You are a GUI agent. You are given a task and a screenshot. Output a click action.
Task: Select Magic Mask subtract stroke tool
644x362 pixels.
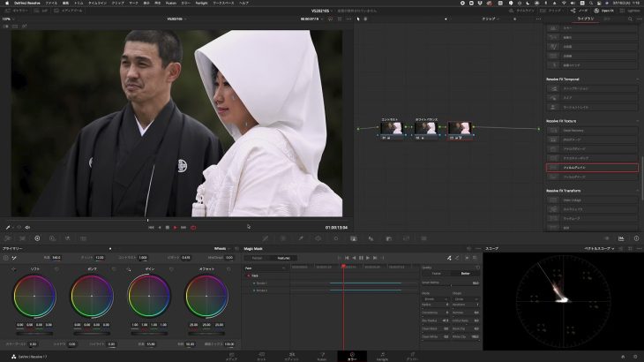(457, 258)
